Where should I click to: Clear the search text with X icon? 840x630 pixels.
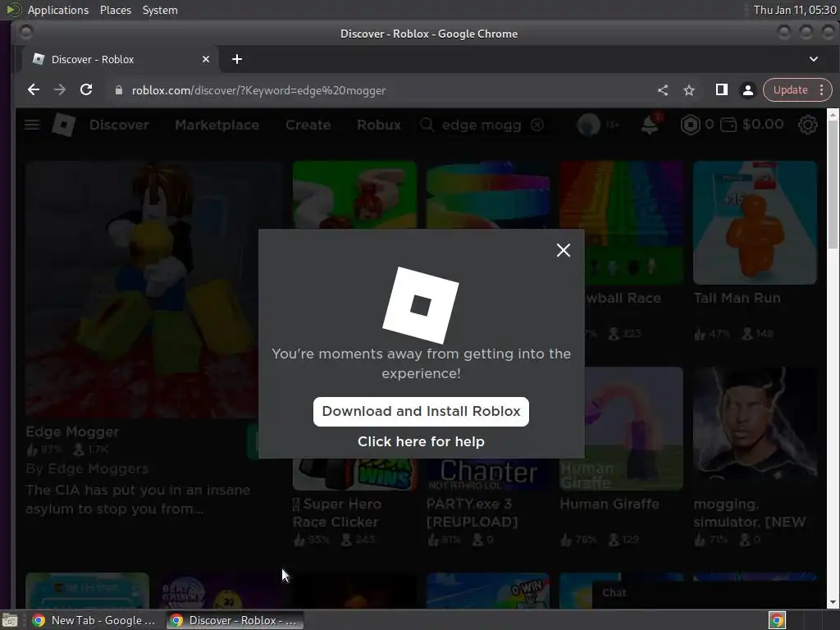click(x=537, y=125)
